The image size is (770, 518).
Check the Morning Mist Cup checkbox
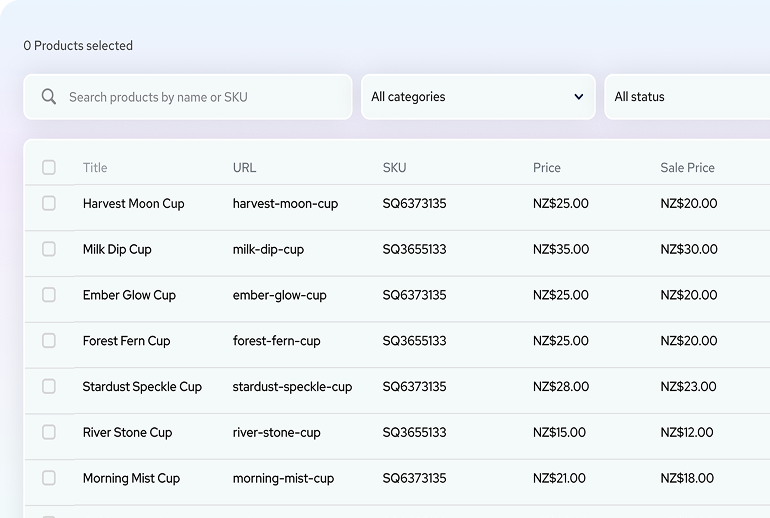click(x=49, y=478)
